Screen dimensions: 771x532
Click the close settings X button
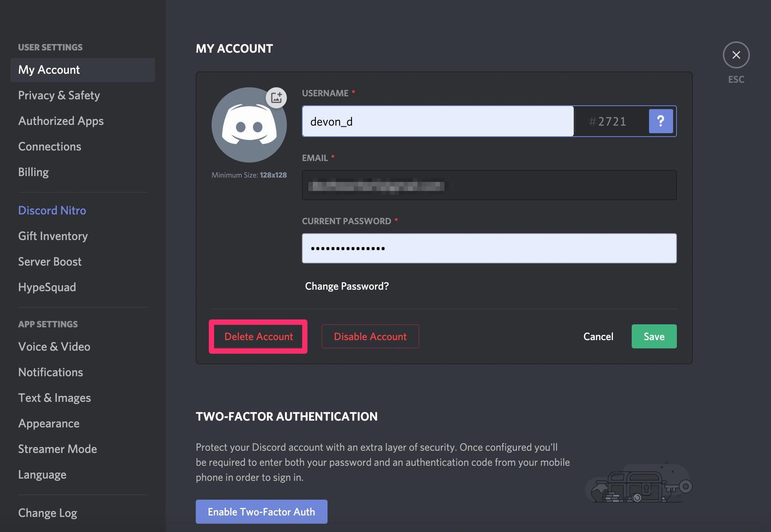coord(736,55)
